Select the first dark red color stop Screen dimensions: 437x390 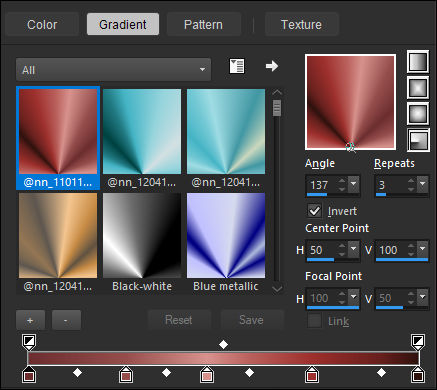pyautogui.click(x=29, y=375)
